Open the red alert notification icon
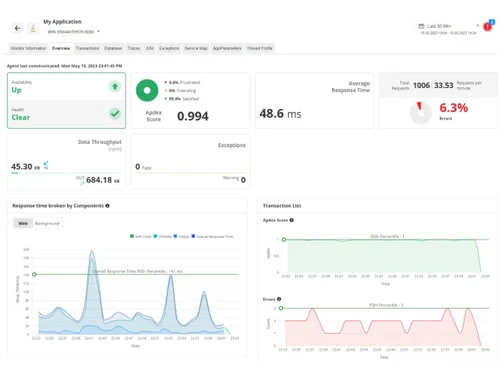Viewport: 500px width, 375px height. 487,27
